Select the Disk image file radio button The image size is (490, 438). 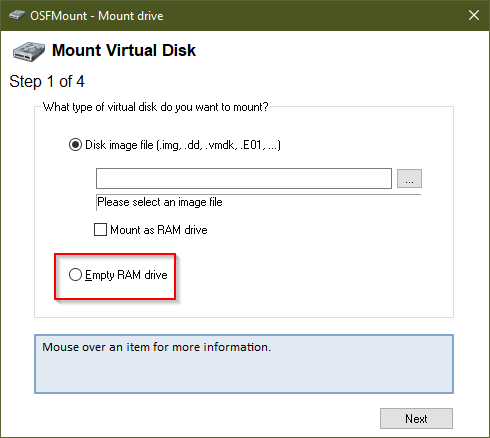(x=75, y=145)
